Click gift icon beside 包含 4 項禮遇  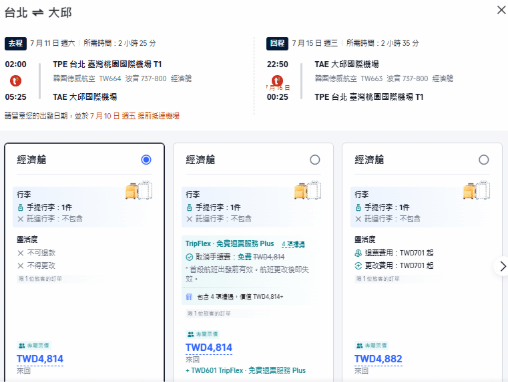(x=189, y=297)
